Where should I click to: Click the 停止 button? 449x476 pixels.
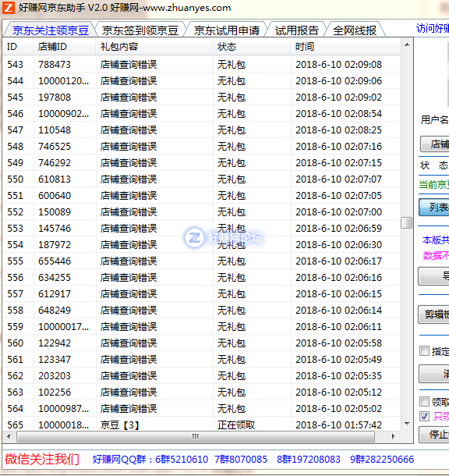click(434, 435)
